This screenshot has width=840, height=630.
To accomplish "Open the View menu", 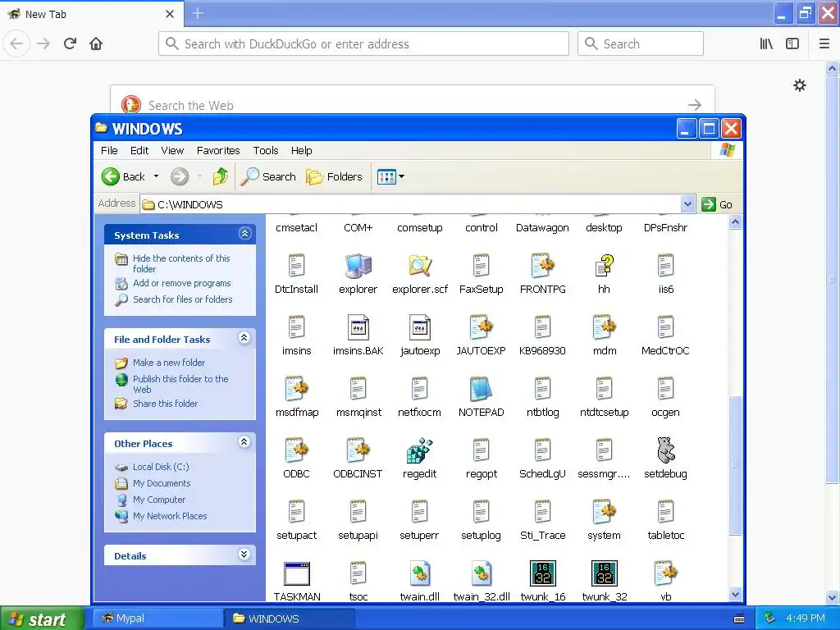I will pyautogui.click(x=172, y=151).
